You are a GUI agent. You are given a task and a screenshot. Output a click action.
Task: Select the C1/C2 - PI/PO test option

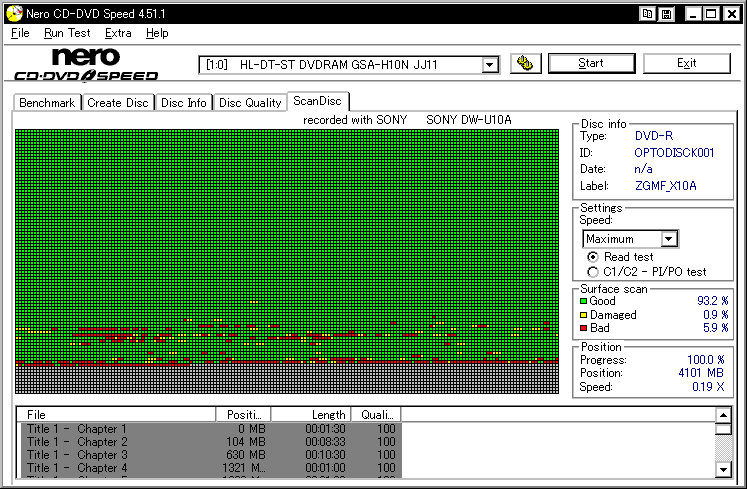point(593,271)
